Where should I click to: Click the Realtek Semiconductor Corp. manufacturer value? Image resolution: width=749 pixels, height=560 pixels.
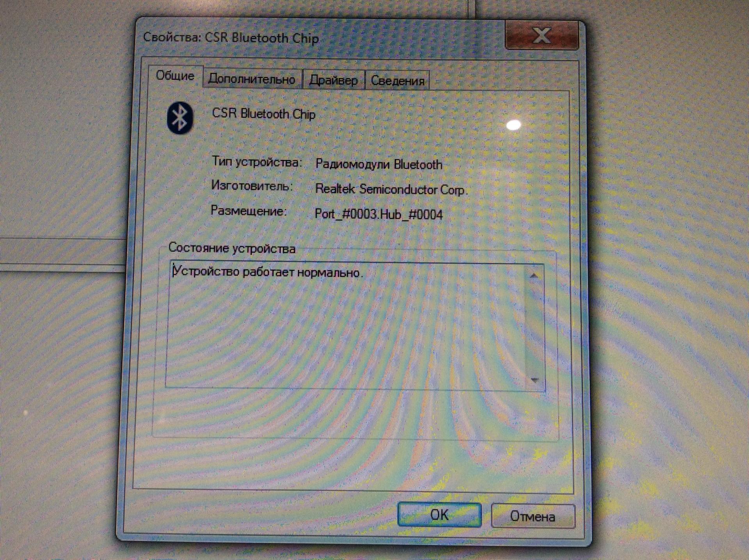(x=391, y=190)
